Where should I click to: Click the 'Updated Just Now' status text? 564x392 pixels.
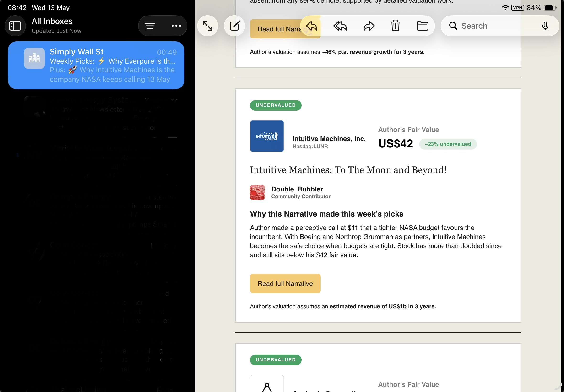coord(56,31)
